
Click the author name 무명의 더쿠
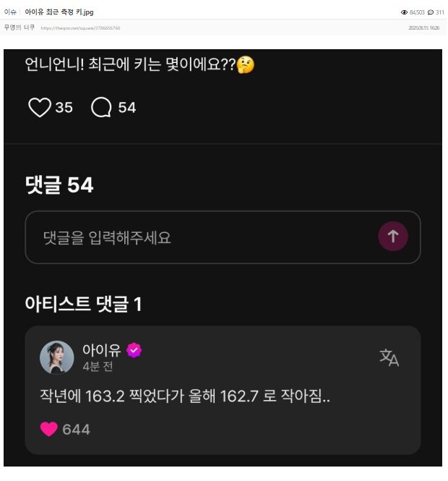pyautogui.click(x=20, y=28)
